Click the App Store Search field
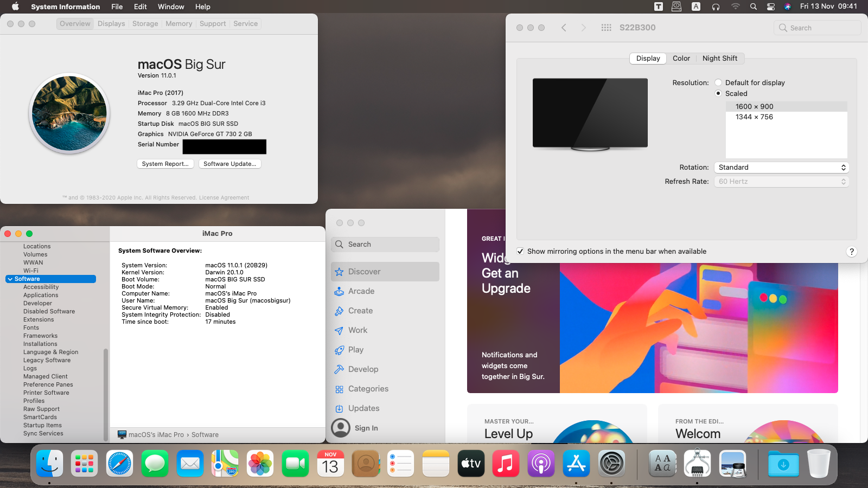868x488 pixels. tap(385, 245)
